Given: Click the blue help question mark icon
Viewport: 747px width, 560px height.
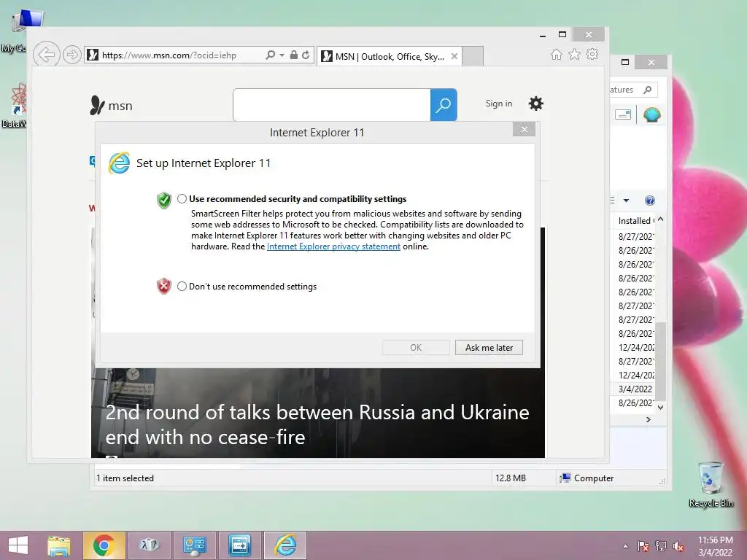Looking at the screenshot, I should tap(650, 201).
